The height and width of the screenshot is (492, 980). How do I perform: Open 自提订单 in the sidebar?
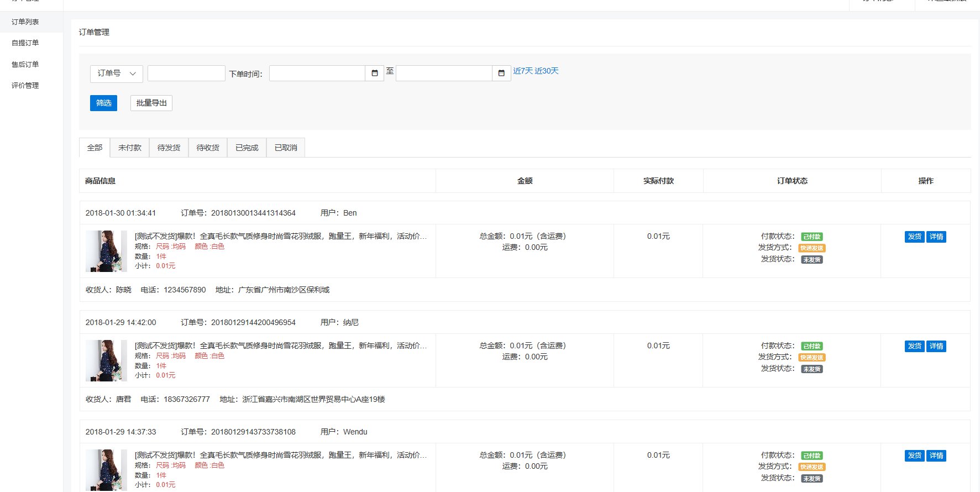point(25,43)
